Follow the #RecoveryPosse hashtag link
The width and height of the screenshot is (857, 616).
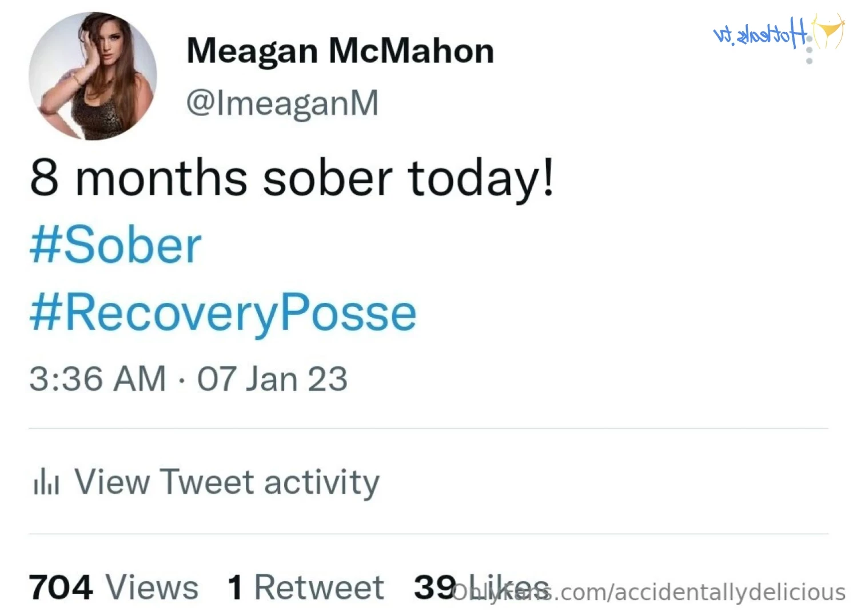(x=223, y=313)
